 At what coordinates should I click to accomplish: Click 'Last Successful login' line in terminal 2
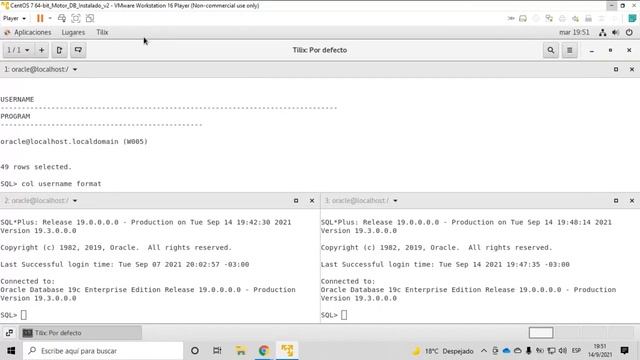click(x=124, y=264)
